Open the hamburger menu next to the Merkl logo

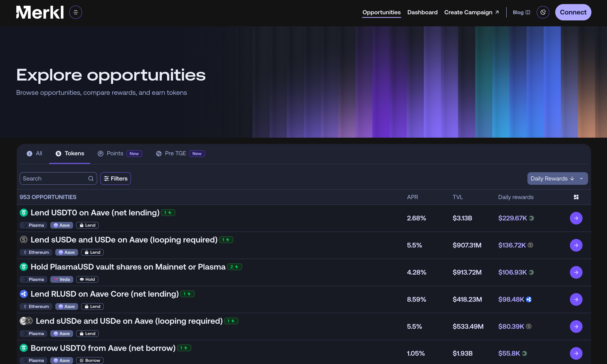click(x=76, y=12)
